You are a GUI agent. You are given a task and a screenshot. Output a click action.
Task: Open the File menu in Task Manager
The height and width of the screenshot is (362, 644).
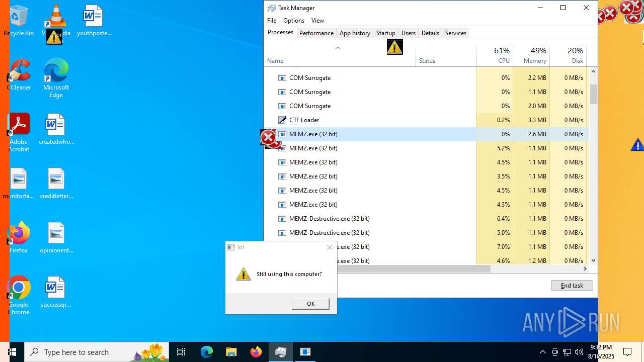coord(272,21)
